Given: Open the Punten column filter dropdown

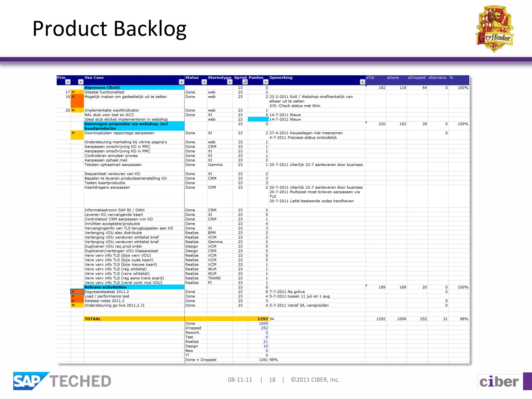Looking at the screenshot, I should [x=265, y=82].
